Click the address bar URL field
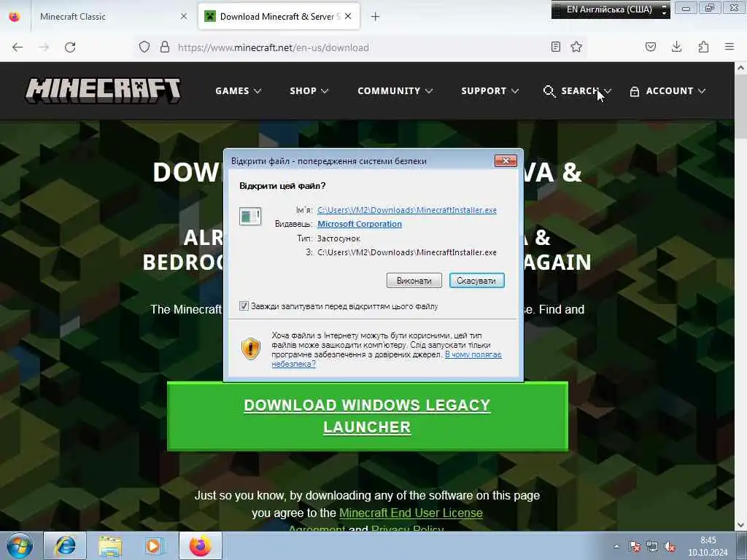The image size is (747, 560). [362, 47]
